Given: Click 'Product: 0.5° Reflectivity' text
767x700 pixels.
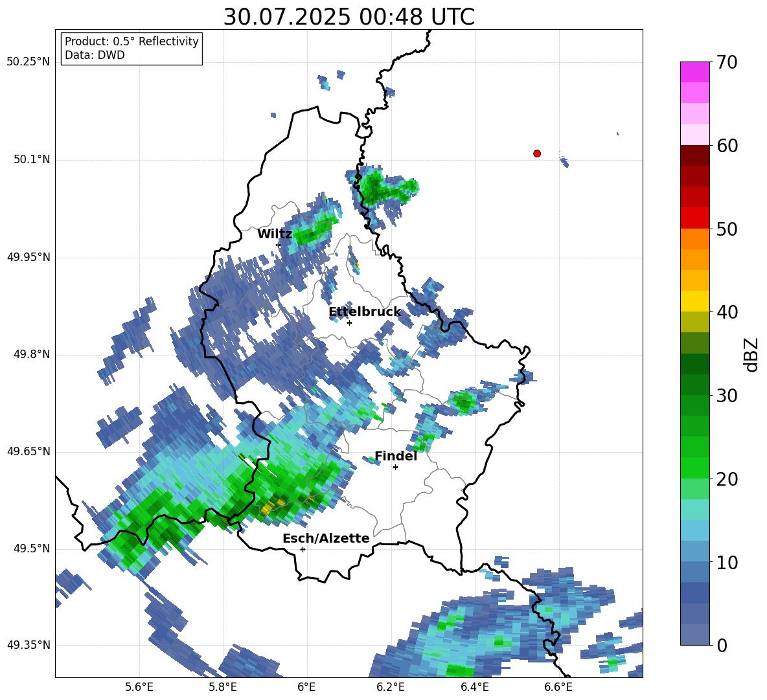Looking at the screenshot, I should click(x=132, y=41).
